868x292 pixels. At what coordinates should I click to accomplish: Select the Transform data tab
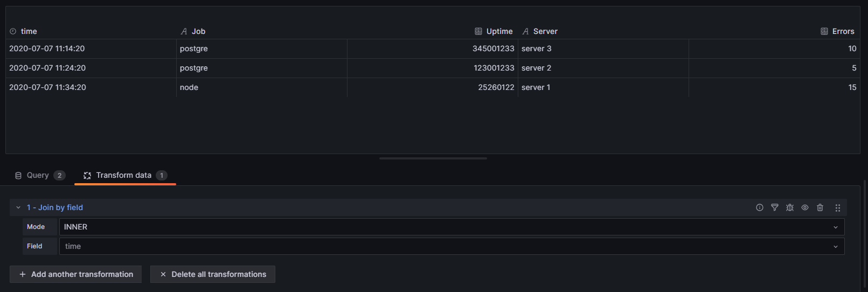125,175
